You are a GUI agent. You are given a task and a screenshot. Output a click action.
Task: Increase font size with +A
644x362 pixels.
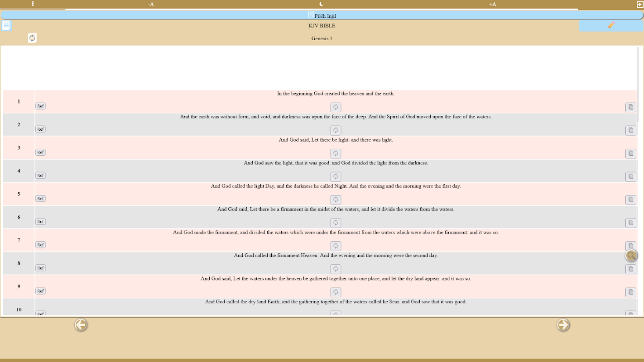493,5
